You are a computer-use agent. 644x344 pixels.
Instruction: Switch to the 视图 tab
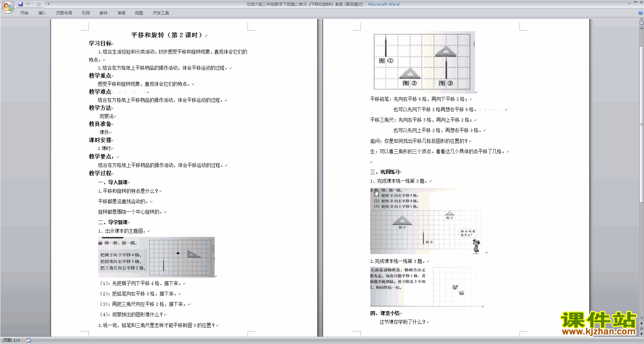coord(139,13)
